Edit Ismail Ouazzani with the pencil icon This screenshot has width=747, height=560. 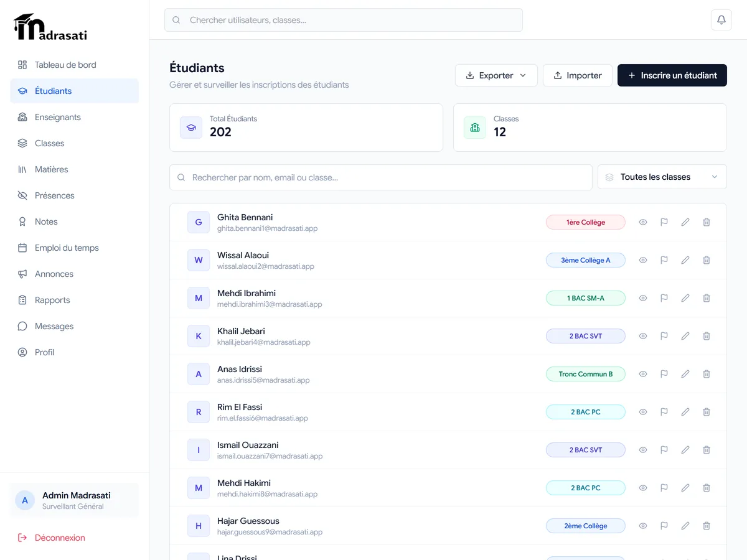click(685, 450)
